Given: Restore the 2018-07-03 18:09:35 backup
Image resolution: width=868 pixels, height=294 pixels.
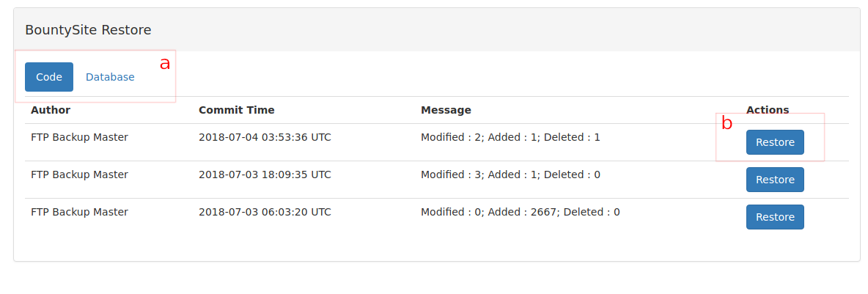Looking at the screenshot, I should 775,180.
